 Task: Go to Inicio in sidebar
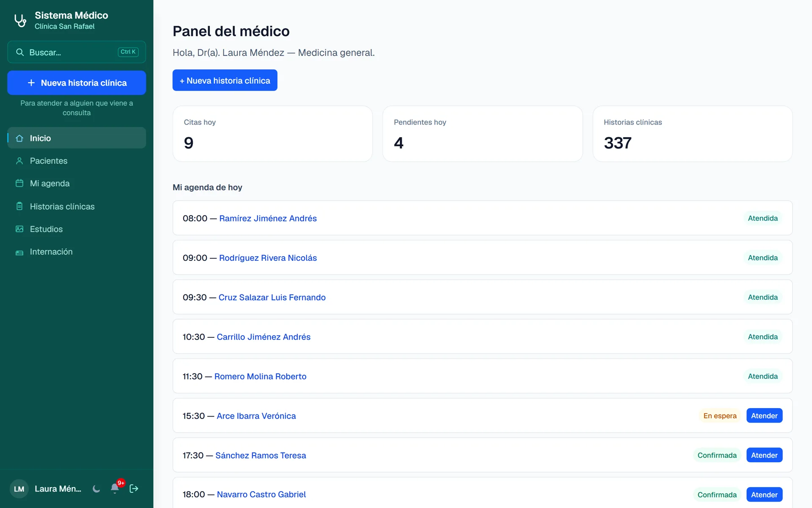[77, 138]
